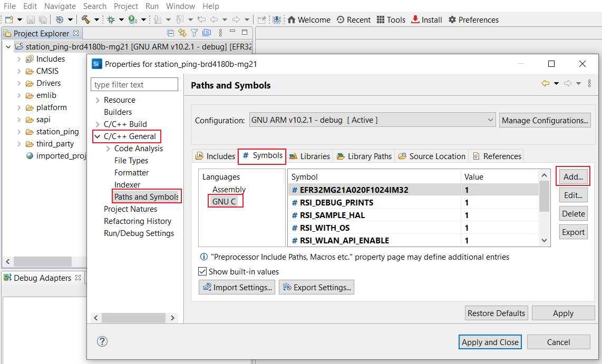Viewport: 602px width, 364px height.
Task: Toggle Link with Editor in Project Explorer
Action: tap(182, 33)
